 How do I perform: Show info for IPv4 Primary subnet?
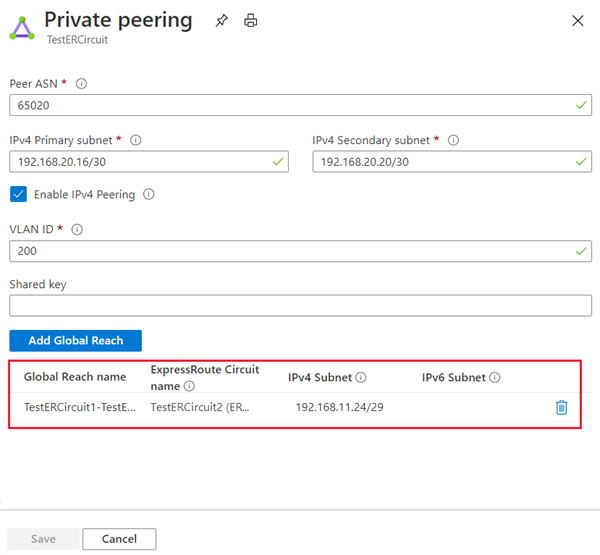[x=135, y=140]
